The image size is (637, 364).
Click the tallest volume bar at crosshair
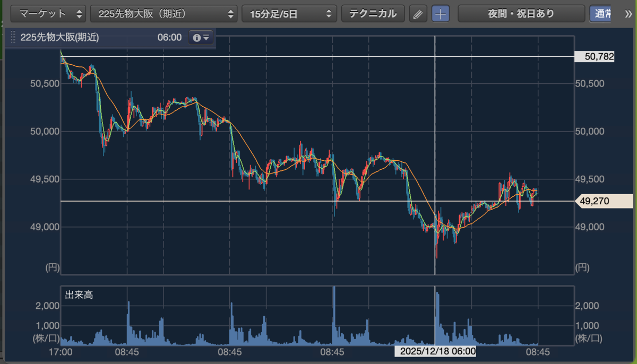(437, 318)
